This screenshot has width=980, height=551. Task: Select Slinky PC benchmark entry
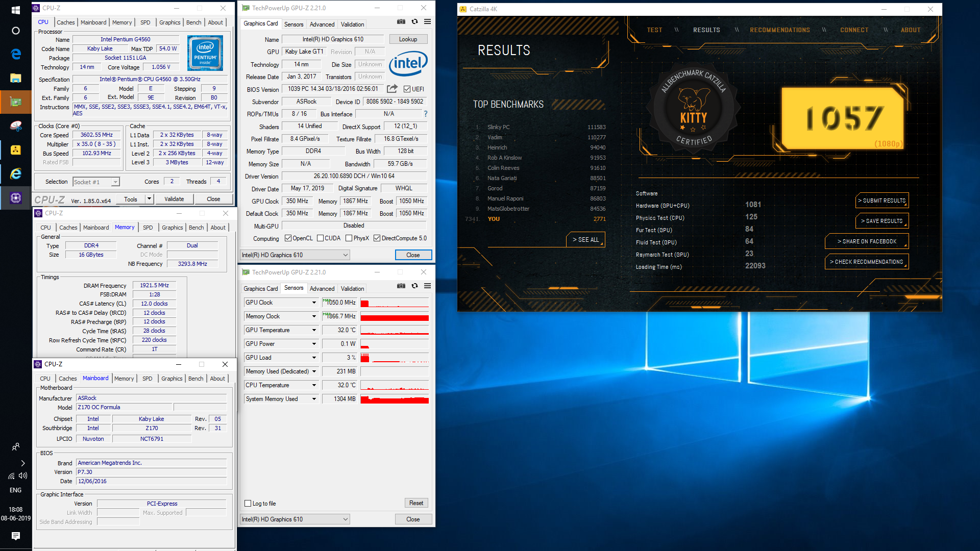point(540,127)
